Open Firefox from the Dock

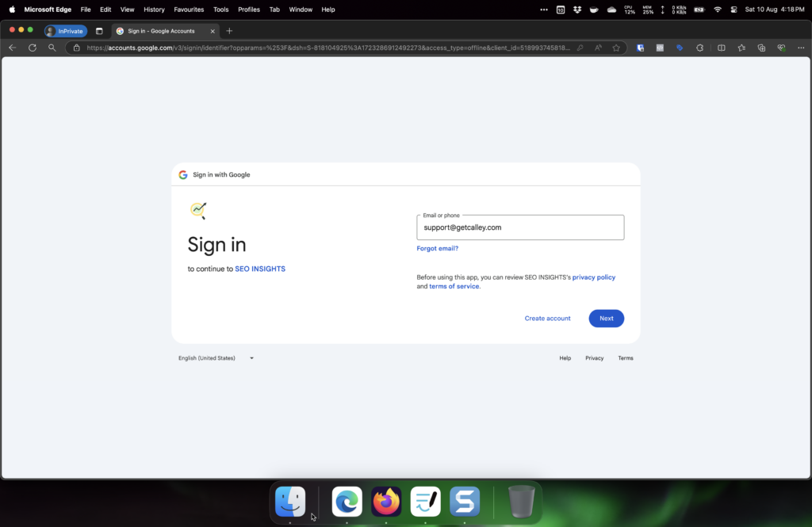point(386,501)
